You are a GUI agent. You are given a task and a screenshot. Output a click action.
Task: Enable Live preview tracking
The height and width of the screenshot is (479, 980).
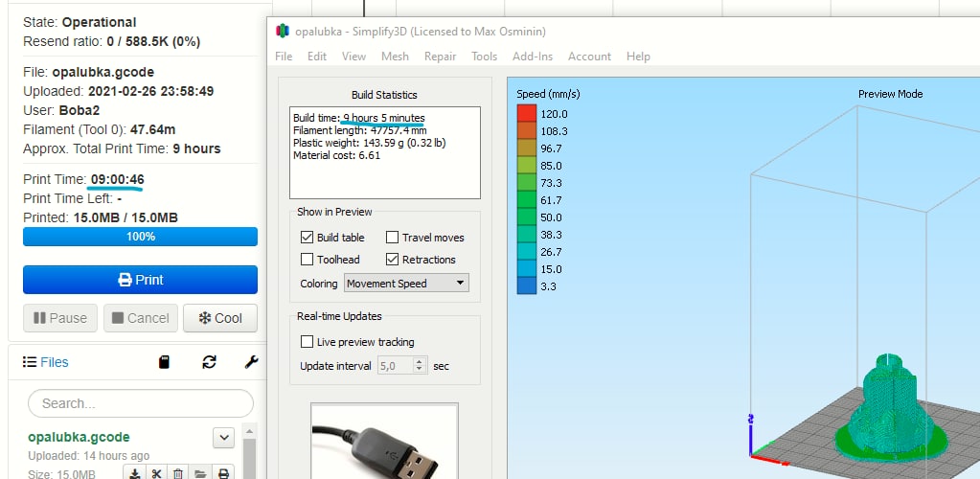click(x=307, y=342)
